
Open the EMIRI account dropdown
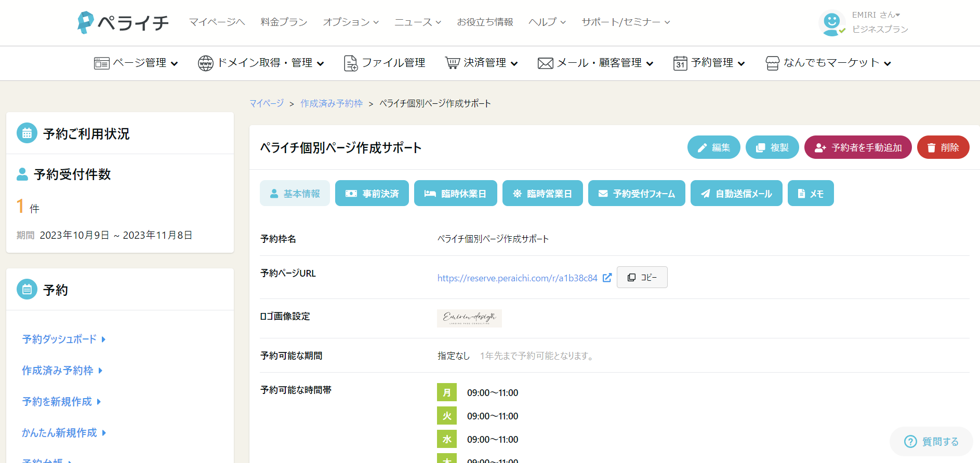[876, 15]
